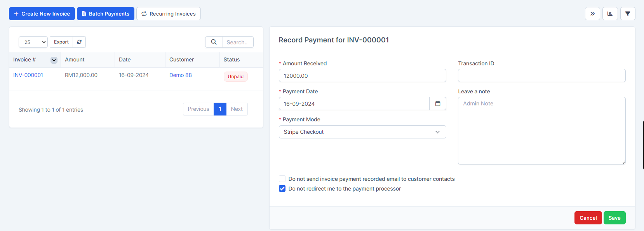644x231 pixels.
Task: Click the green Save button
Action: pos(614,218)
